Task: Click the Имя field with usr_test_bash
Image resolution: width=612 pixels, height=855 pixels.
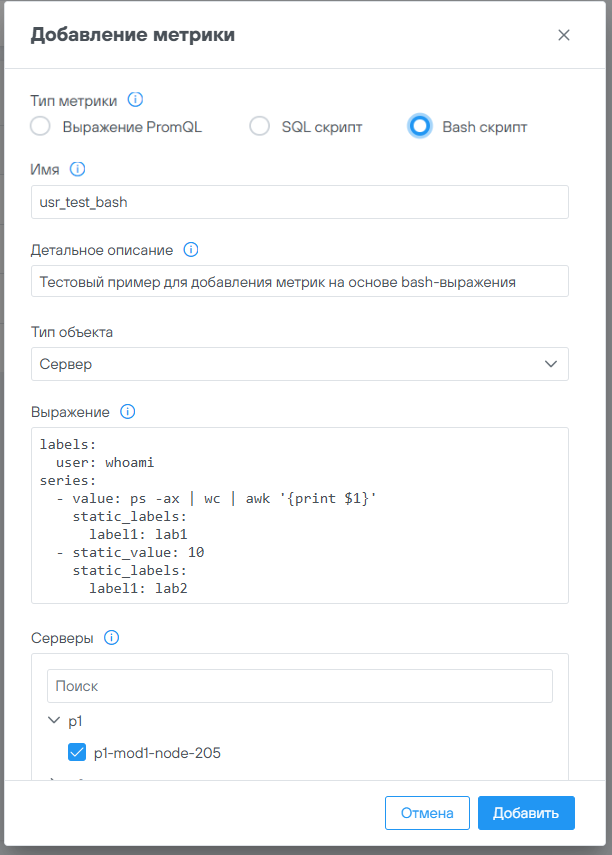Action: [300, 202]
